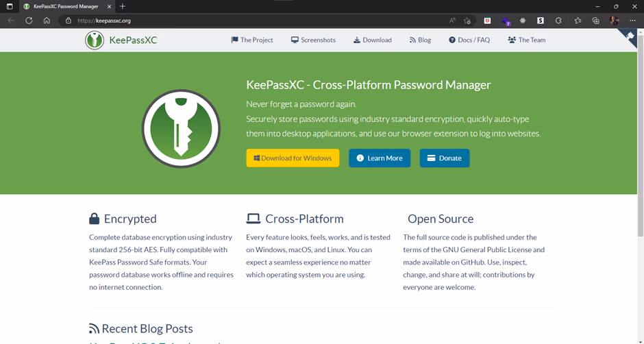The height and width of the screenshot is (344, 644).
Task: Click 'Never forget a password again.' text
Action: [301, 104]
